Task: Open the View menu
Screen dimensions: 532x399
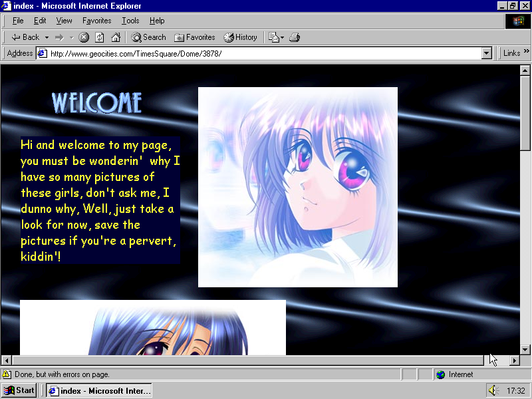Action: pos(64,21)
